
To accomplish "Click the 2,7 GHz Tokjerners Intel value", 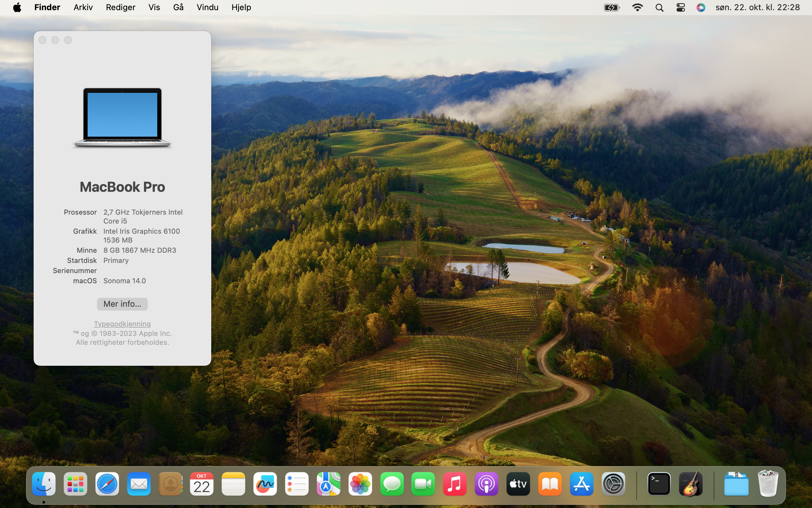I will [143, 212].
